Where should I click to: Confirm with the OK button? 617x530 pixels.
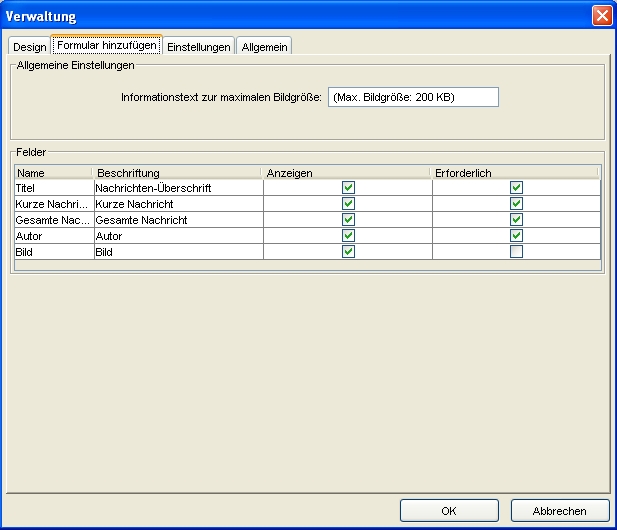point(448,510)
